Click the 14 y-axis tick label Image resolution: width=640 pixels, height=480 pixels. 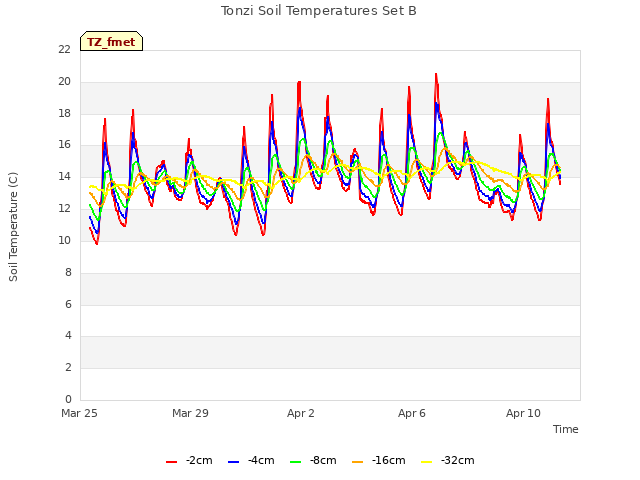pyautogui.click(x=64, y=176)
